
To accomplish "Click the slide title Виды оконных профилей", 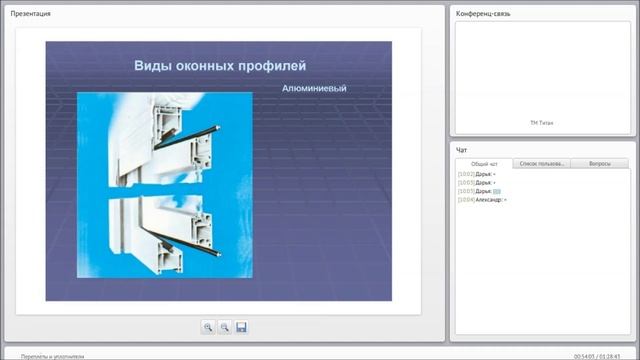I will click(220, 66).
